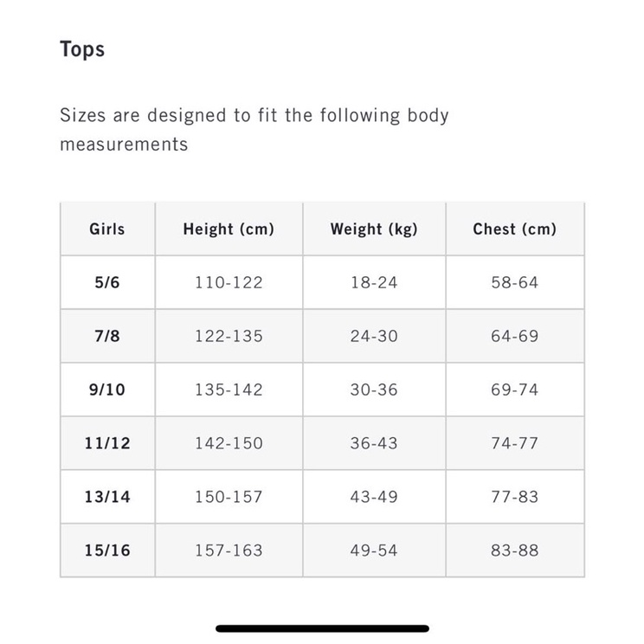This screenshot has height=644, width=644.
Task: Click the 11/12 size row label
Action: pyautogui.click(x=107, y=443)
